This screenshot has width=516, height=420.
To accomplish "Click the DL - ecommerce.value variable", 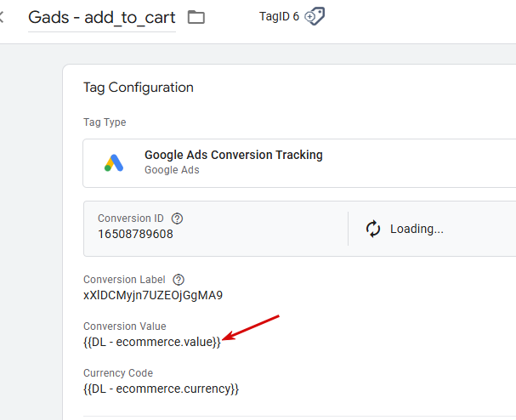I will pos(152,342).
